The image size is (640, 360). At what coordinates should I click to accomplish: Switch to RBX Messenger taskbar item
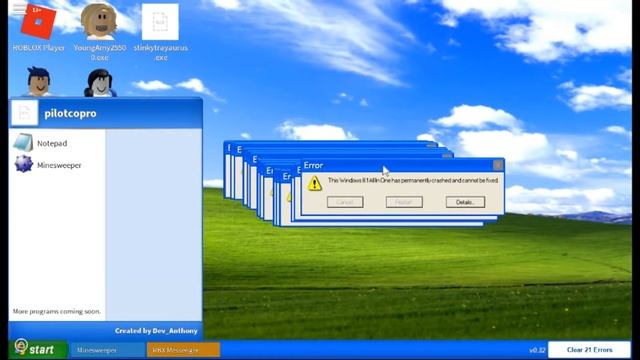click(x=183, y=350)
